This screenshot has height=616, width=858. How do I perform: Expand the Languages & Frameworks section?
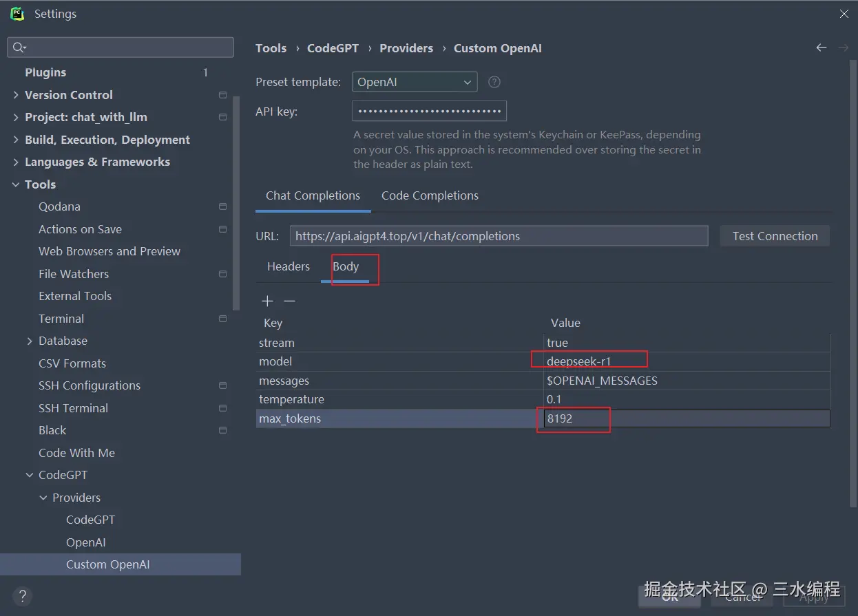(16, 162)
